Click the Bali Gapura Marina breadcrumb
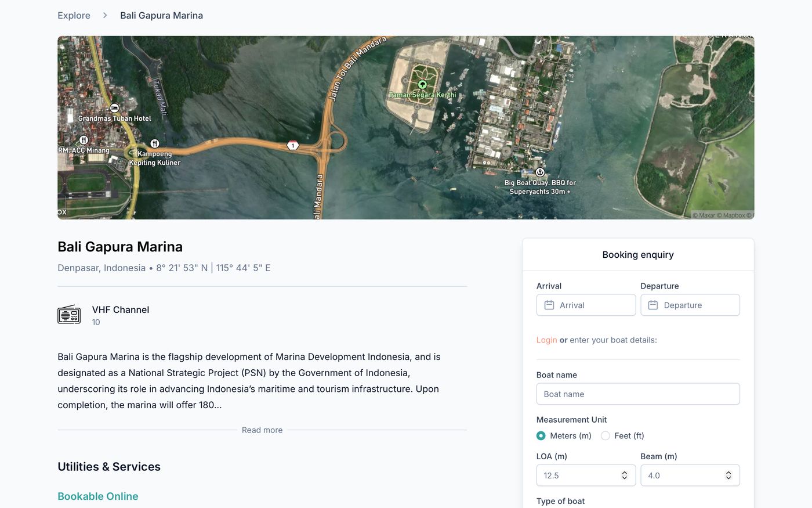812x508 pixels. click(161, 15)
